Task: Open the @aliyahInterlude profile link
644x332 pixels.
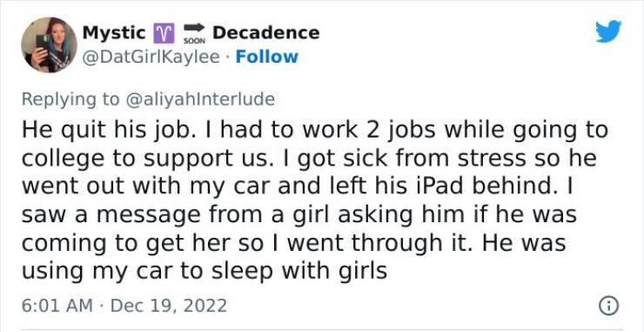Action: 199,99
